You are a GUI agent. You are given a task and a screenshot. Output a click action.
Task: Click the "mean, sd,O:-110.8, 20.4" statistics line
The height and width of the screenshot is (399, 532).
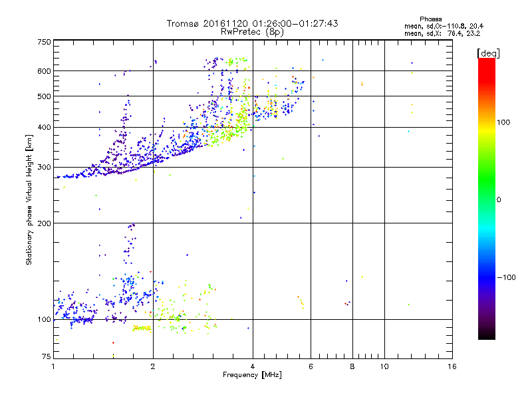click(x=444, y=26)
